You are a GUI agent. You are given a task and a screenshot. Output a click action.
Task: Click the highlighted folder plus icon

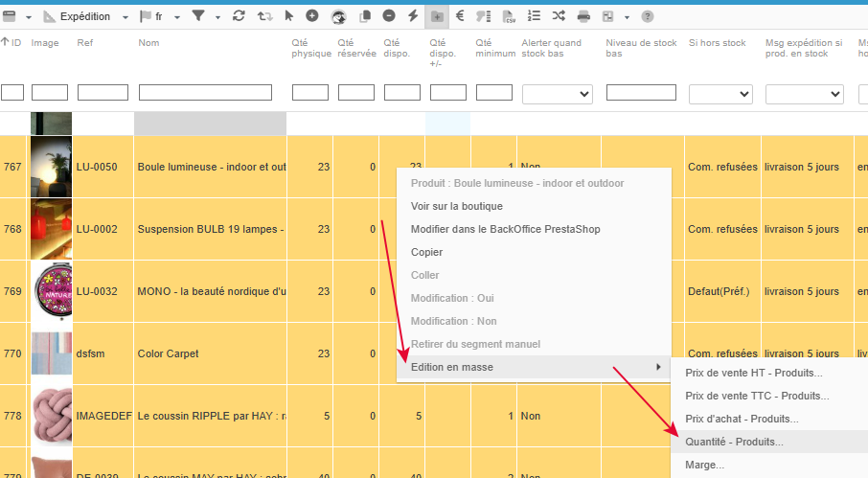pos(437,16)
